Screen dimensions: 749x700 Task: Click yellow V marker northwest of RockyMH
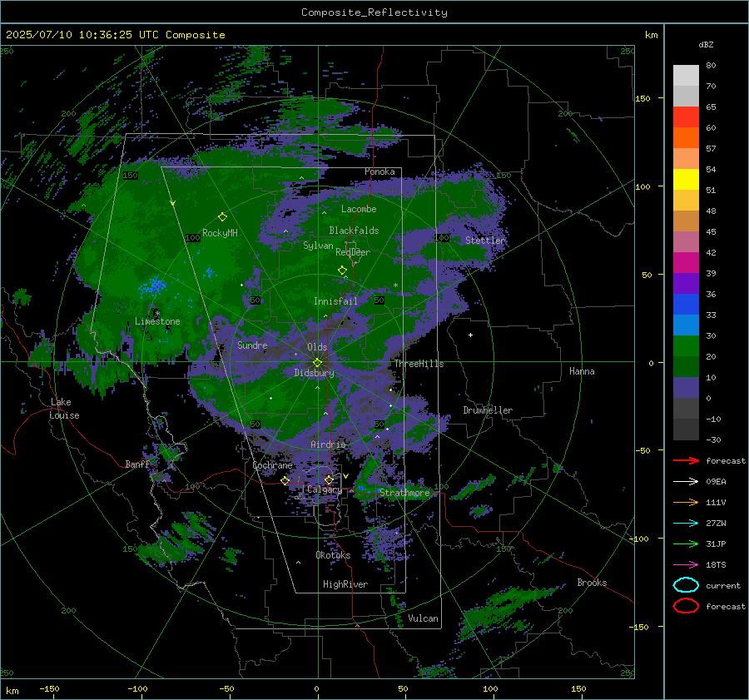173,203
